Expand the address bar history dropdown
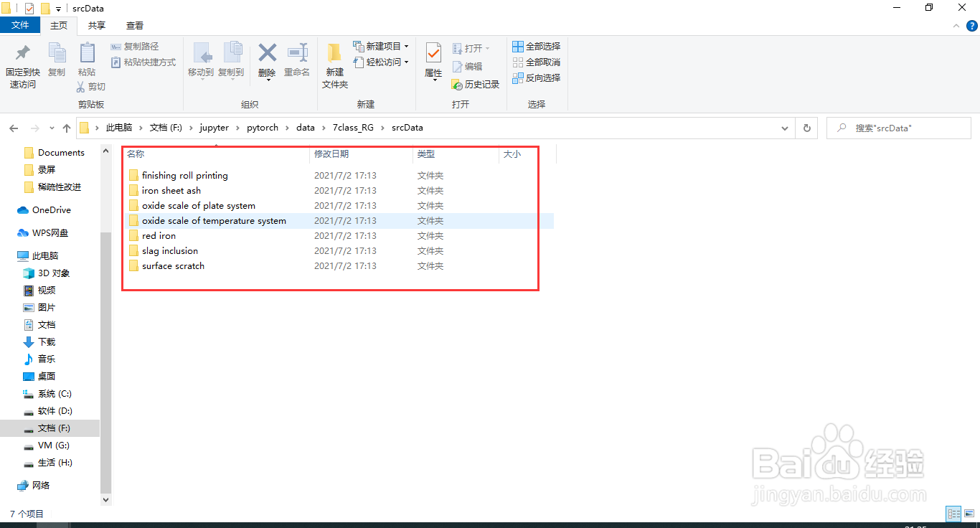The height and width of the screenshot is (528, 980). (x=784, y=128)
